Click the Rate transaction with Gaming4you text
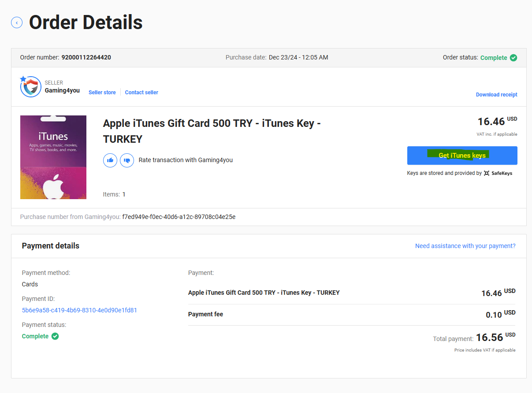This screenshot has height=393, width=532. (x=186, y=160)
